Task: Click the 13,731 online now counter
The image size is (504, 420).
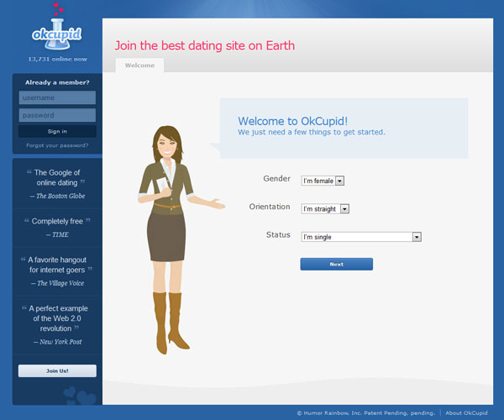Action: [57, 60]
